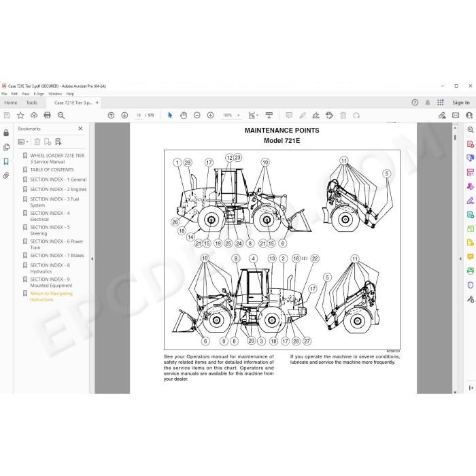Show page thumbnails panel icon
The width and height of the screenshot is (476, 476).
point(6,148)
